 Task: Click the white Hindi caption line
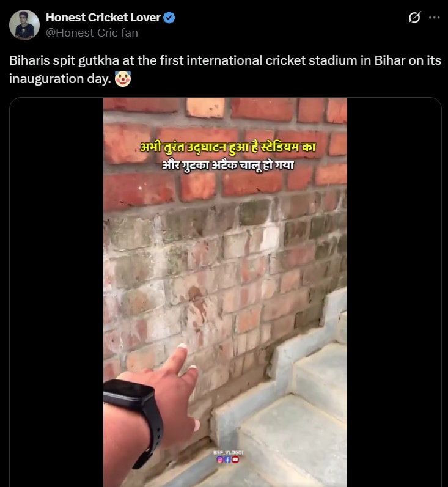tap(228, 165)
